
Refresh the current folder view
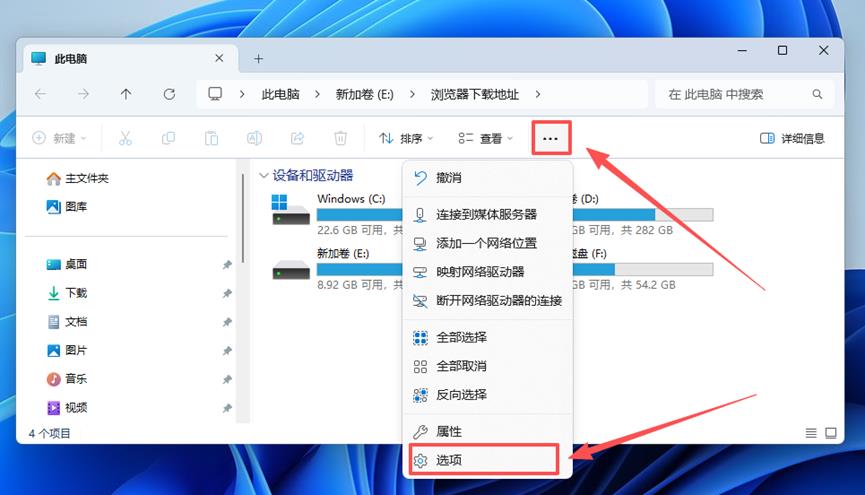coord(169,94)
